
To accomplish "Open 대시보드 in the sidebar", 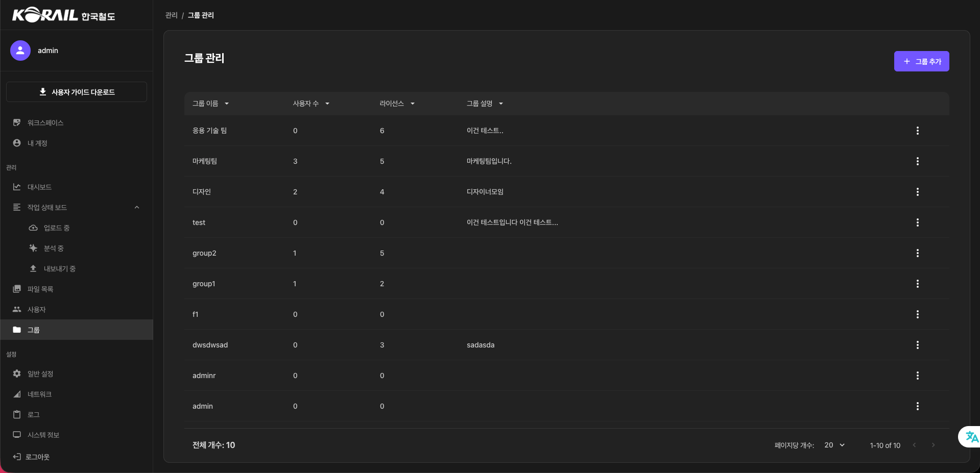I will point(39,187).
